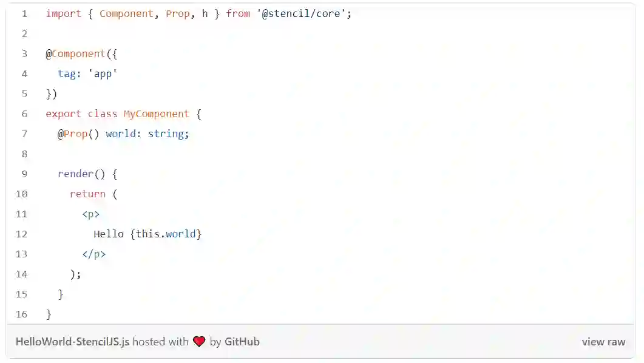Select line number 14 in the gutter
Screen dimensions: 644x363
click(22, 274)
